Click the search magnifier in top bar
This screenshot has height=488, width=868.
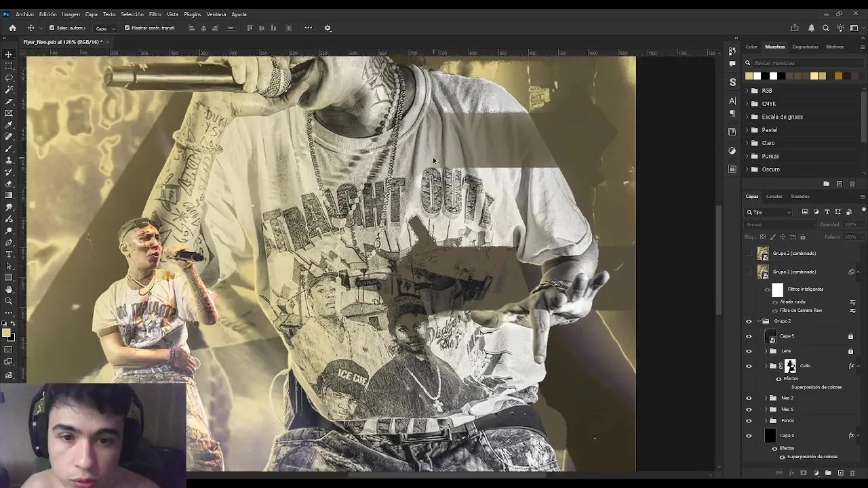pos(825,28)
